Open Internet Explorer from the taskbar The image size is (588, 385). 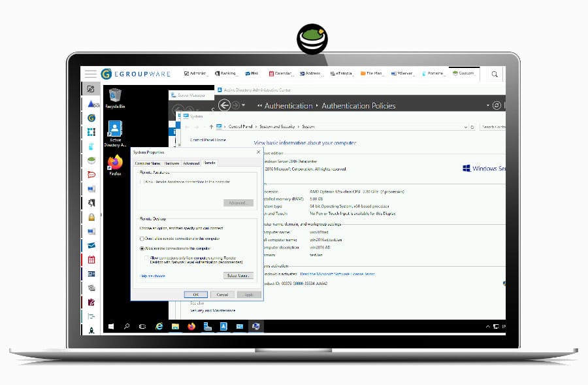[159, 326]
